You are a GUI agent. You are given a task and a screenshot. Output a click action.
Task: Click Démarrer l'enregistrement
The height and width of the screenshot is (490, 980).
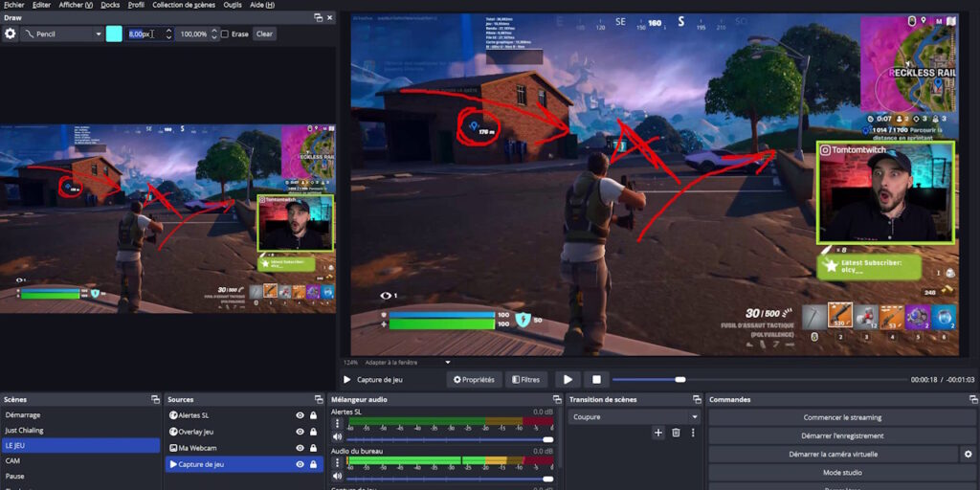tap(842, 435)
